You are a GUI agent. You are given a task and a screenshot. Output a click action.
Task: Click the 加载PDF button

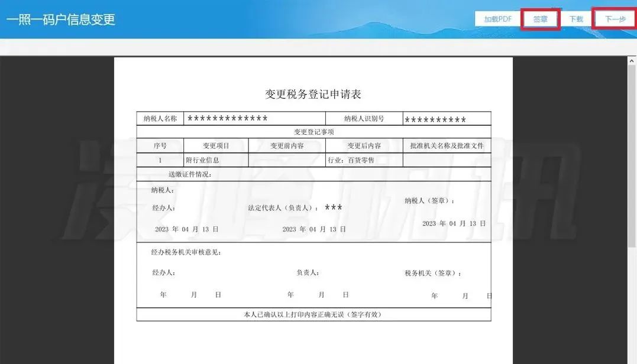coord(497,19)
